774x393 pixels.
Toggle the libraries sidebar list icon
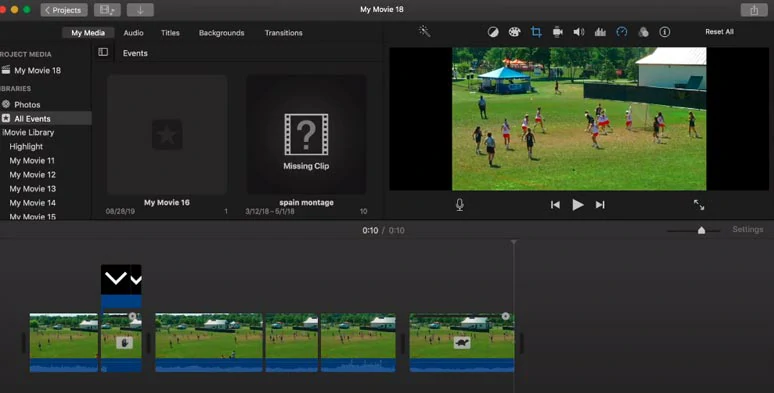(103, 52)
